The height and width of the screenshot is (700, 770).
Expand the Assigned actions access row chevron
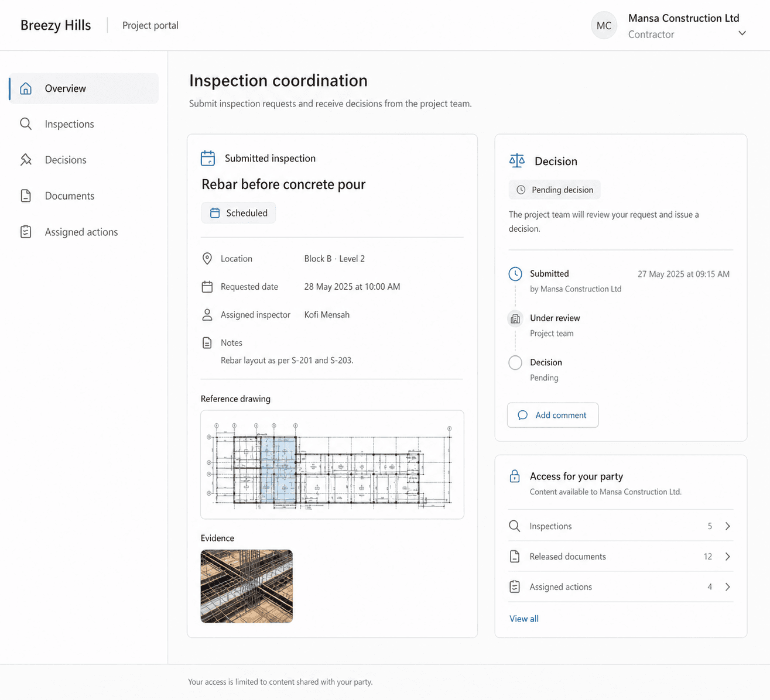tap(728, 587)
